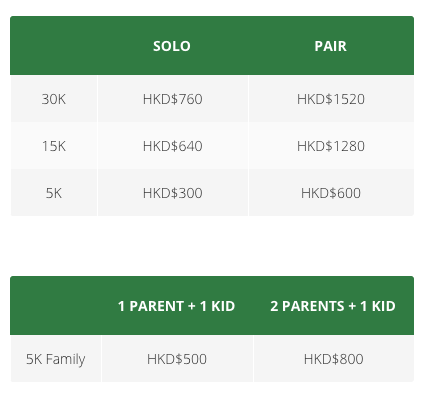
Task: Click the HKD$1280 pair price cell
Action: point(331,146)
